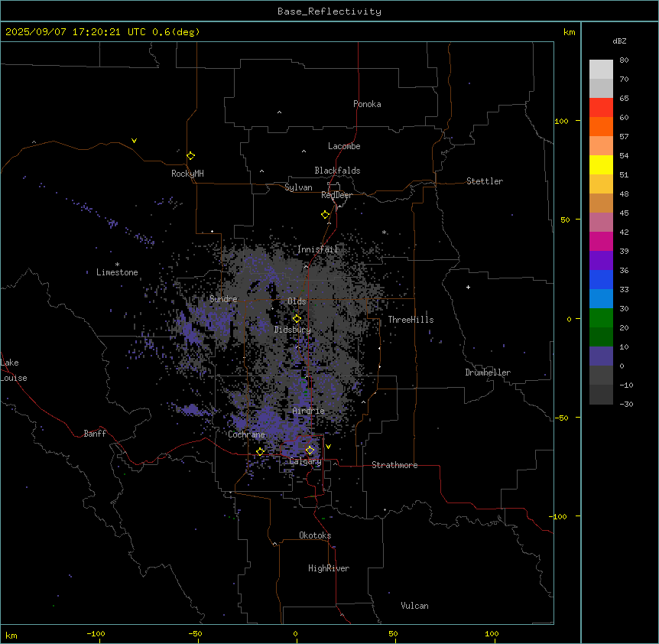Click the Lacombe town label

click(344, 146)
